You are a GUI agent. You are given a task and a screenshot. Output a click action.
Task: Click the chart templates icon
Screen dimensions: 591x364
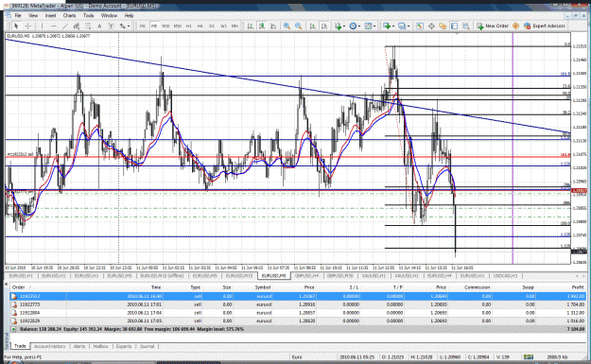(x=368, y=26)
